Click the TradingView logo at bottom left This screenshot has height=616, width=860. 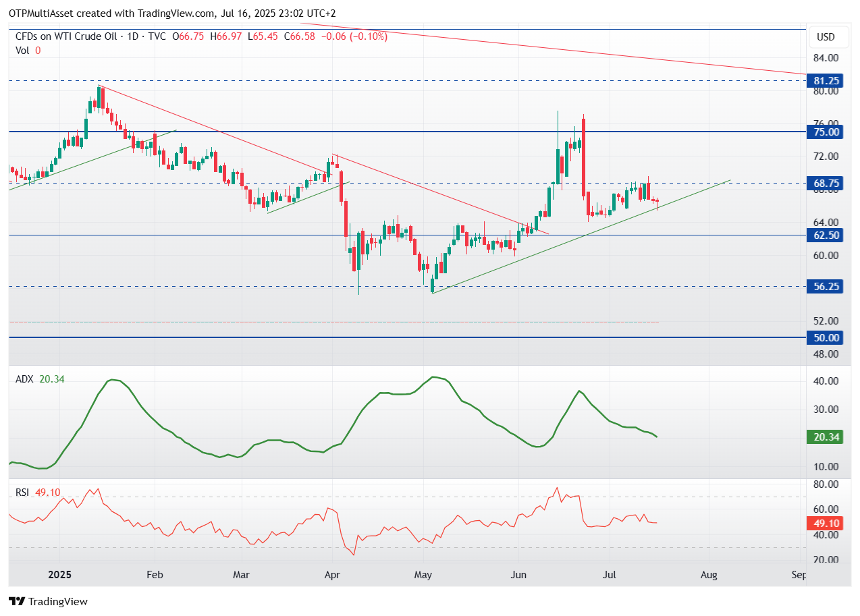48,601
